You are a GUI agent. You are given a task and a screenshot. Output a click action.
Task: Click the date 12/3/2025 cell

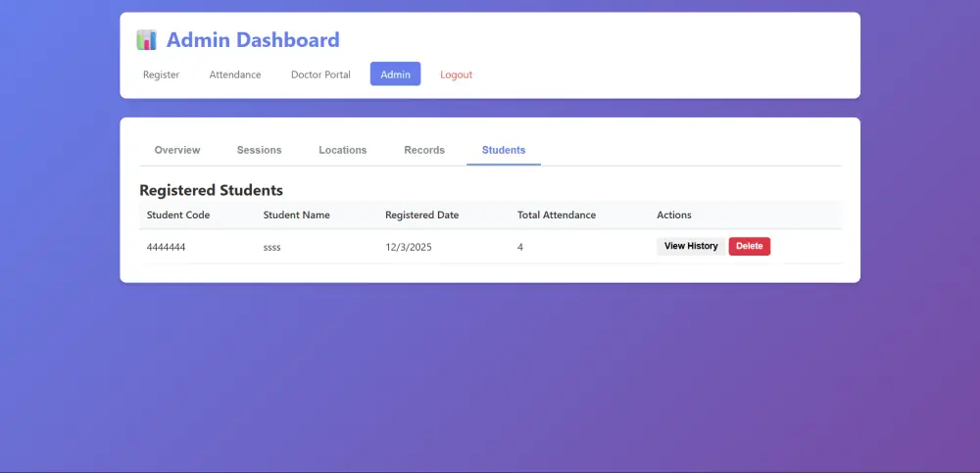click(408, 248)
